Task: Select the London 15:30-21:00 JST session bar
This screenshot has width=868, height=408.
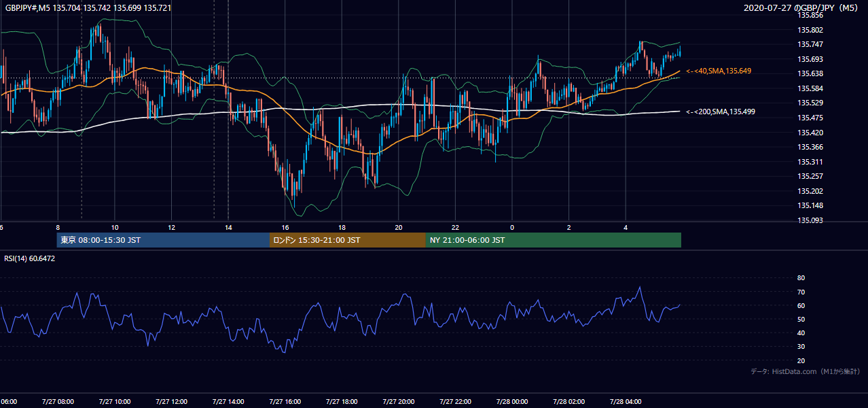Action: click(x=348, y=240)
